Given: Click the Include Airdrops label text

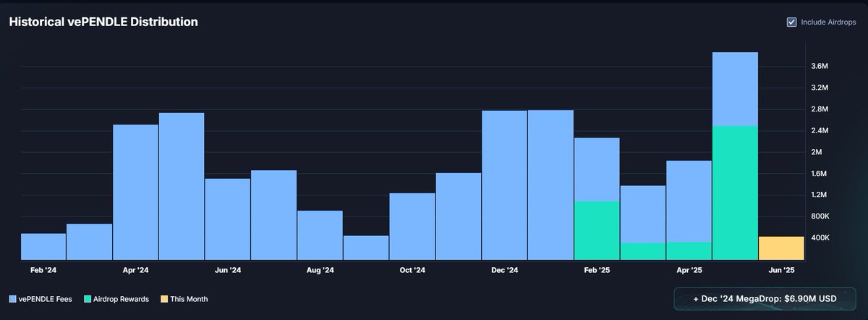Looking at the screenshot, I should 829,22.
